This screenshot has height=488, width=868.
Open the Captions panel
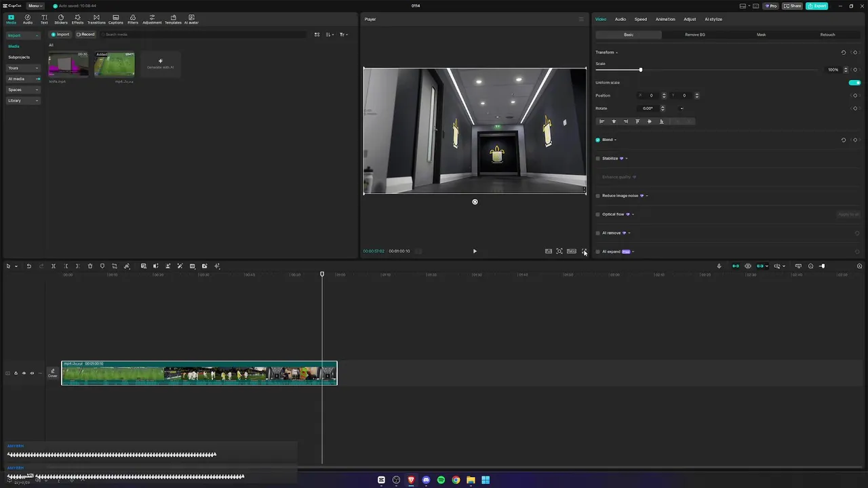click(116, 19)
